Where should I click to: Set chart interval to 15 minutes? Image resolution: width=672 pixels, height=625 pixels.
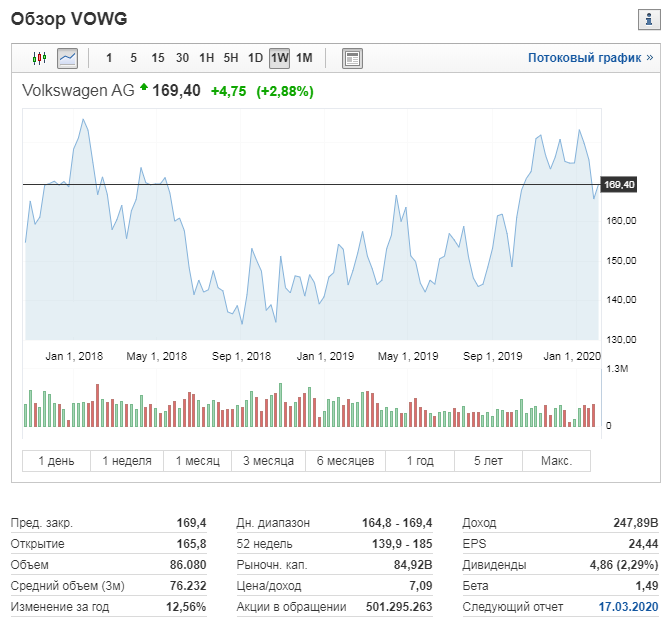pyautogui.click(x=158, y=58)
